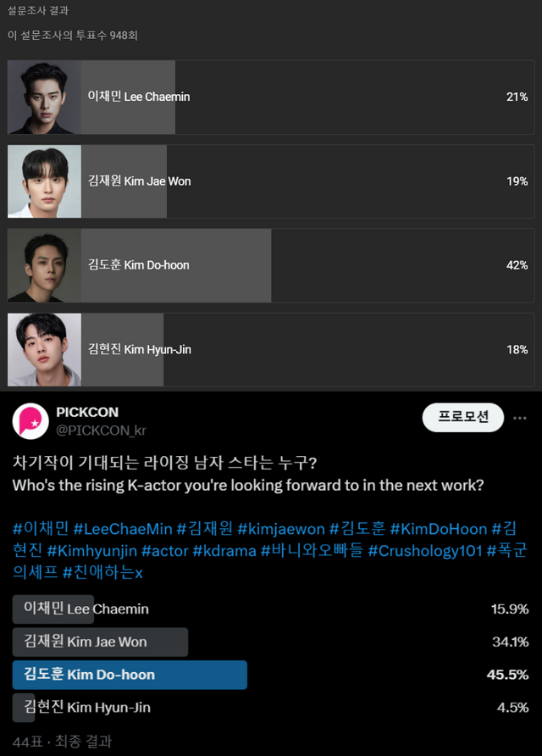
Task: Click the PICKCON profile avatar icon
Action: click(x=30, y=421)
